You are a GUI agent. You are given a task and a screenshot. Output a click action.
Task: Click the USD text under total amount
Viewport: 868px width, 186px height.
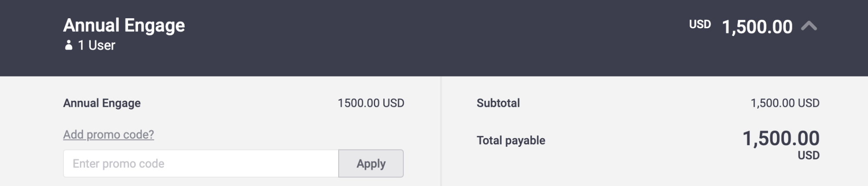809,155
